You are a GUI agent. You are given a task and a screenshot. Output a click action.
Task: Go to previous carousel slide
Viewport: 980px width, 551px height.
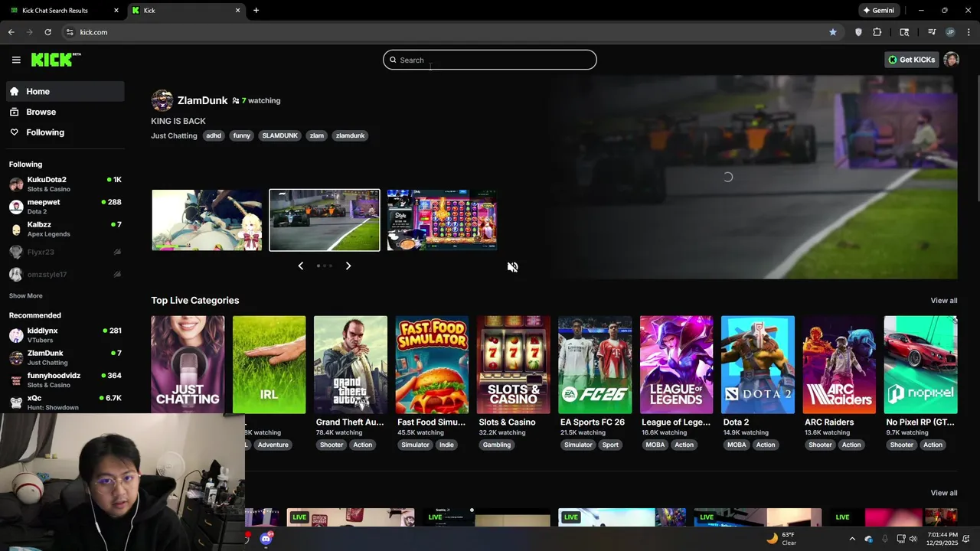300,266
